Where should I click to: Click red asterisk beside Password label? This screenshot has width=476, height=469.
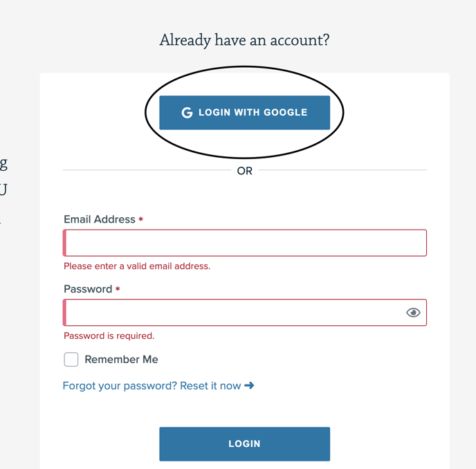tap(118, 288)
